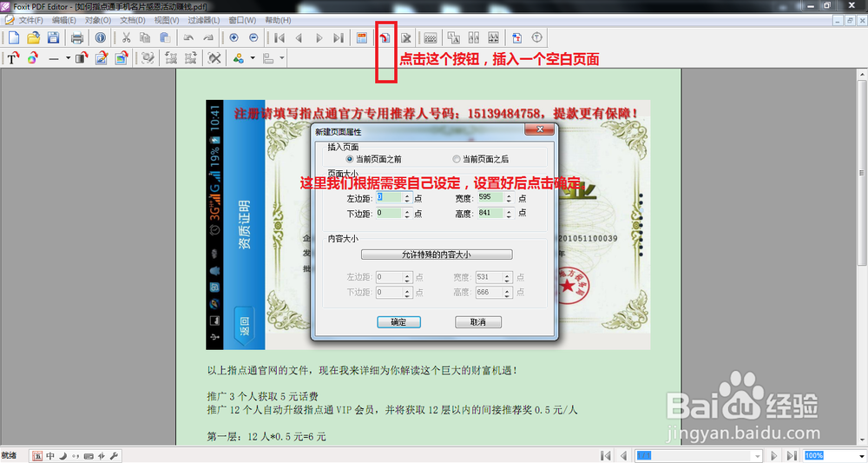Click the Redo arrow icon
Image resolution: width=868 pixels, height=463 pixels.
click(208, 37)
